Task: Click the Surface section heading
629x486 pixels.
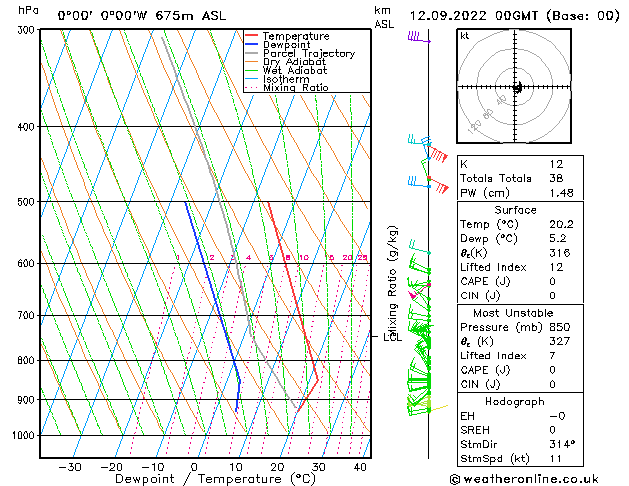Action: click(515, 210)
